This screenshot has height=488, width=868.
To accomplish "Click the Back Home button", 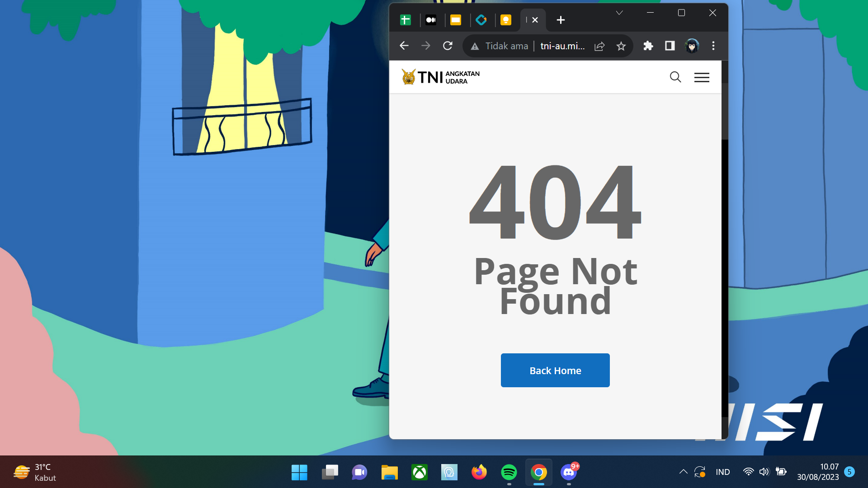I will click(555, 371).
